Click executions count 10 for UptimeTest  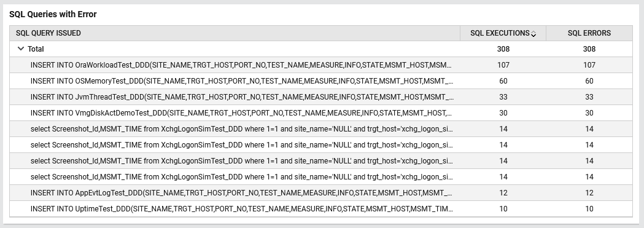(x=503, y=209)
